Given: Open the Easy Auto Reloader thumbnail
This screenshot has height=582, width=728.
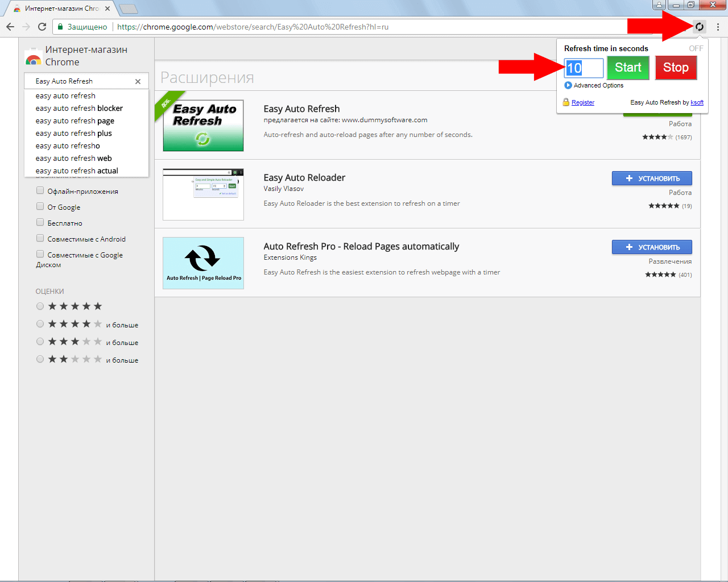Looking at the screenshot, I should [x=203, y=194].
